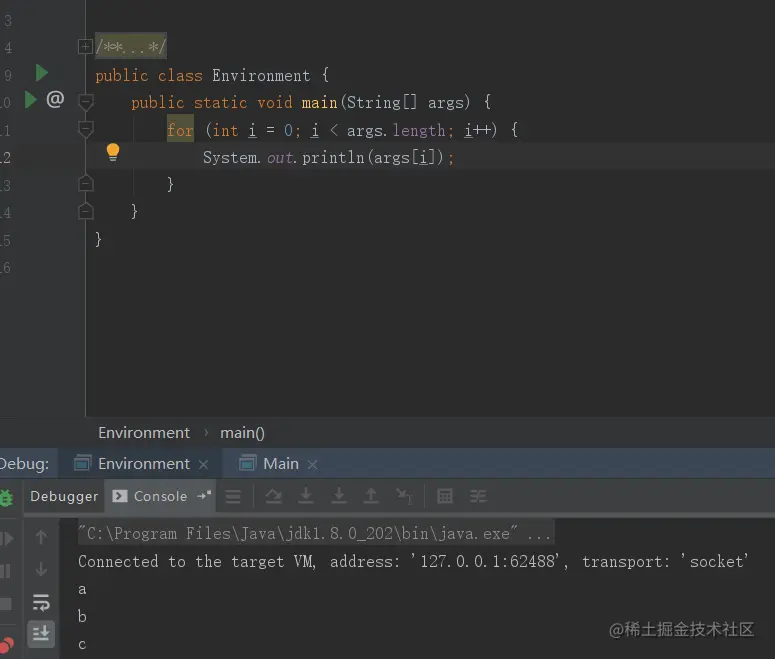
Task: Click Step Into in debug toolbar
Action: (306, 495)
